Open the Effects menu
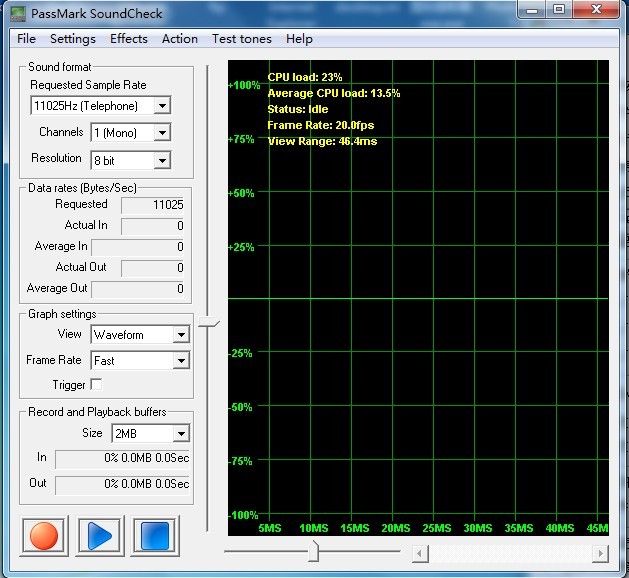The width and height of the screenshot is (629, 578). click(x=129, y=39)
